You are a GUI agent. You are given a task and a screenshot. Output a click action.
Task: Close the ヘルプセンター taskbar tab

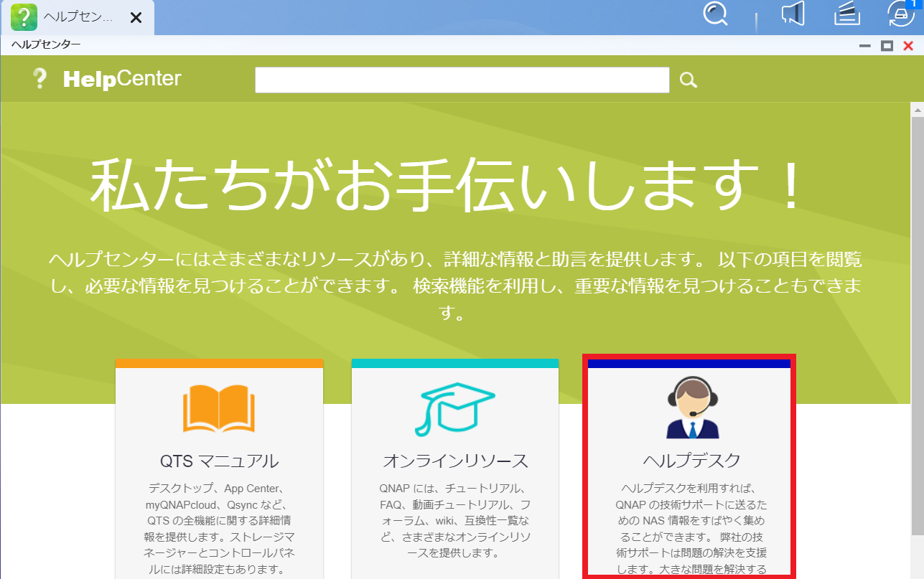tap(136, 18)
